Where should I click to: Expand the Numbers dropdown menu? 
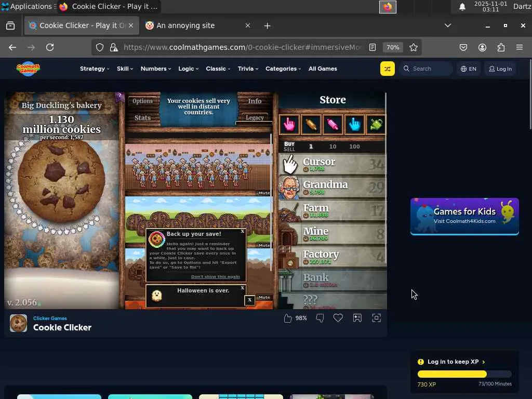[156, 69]
